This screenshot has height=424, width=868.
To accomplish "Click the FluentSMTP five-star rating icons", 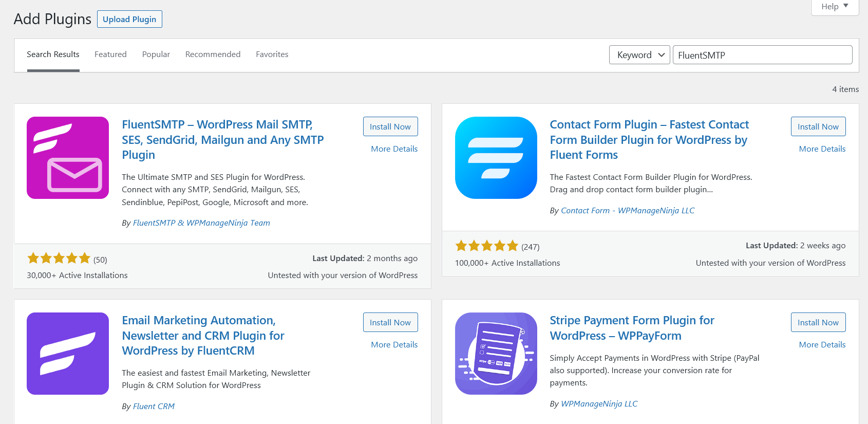I will click(x=59, y=259).
